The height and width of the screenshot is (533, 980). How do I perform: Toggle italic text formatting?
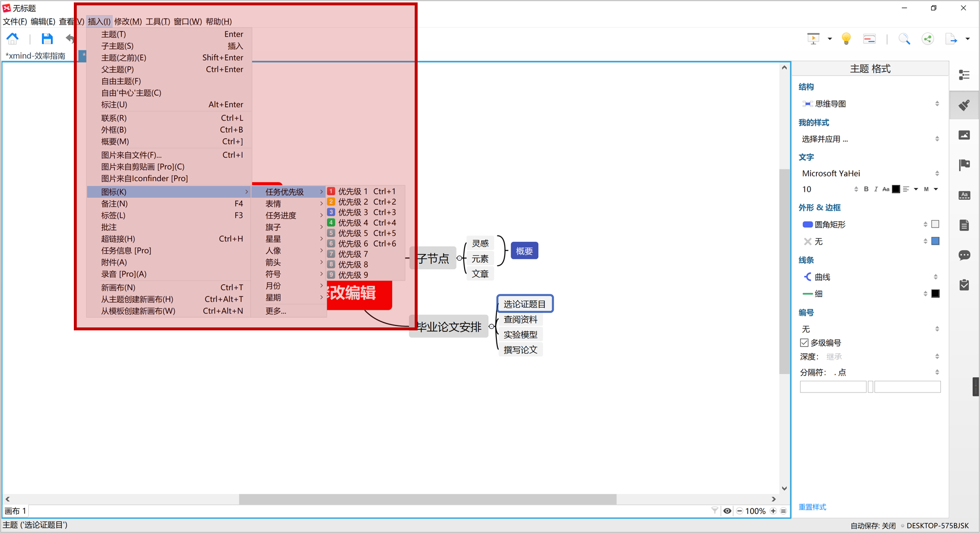(876, 189)
